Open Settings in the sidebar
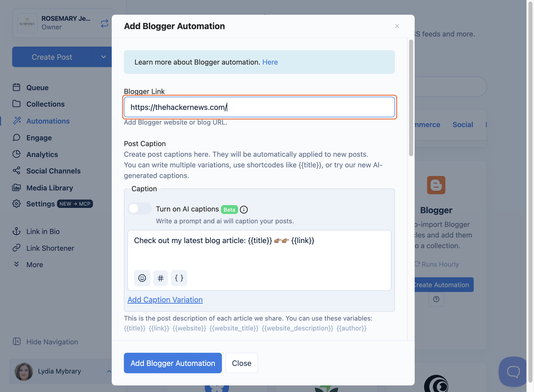 (41, 204)
